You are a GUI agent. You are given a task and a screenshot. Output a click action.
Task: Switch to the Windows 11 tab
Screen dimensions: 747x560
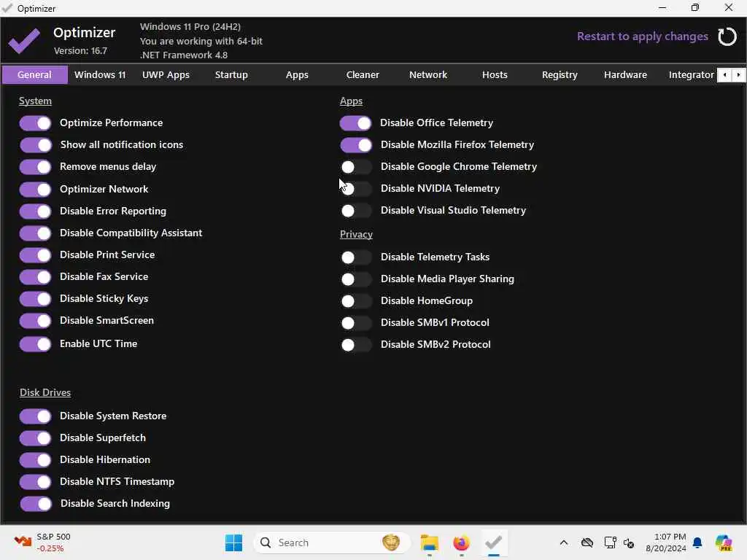click(100, 75)
